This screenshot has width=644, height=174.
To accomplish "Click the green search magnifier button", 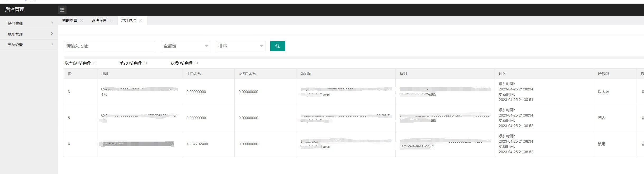I will (x=277, y=46).
